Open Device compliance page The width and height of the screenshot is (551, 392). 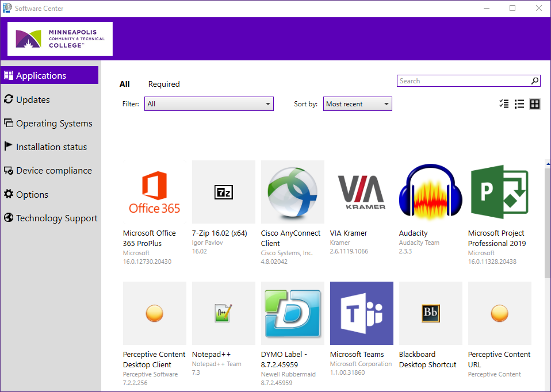click(x=49, y=170)
